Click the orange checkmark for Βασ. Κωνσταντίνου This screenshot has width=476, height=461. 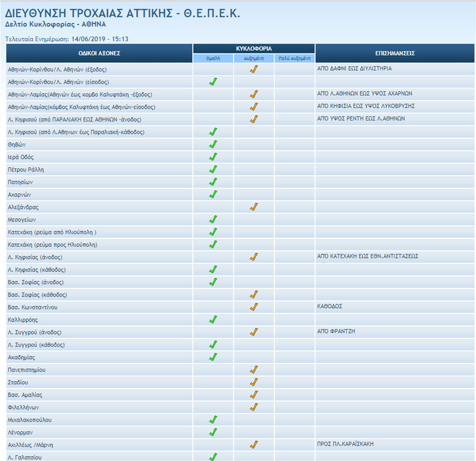coord(254,307)
